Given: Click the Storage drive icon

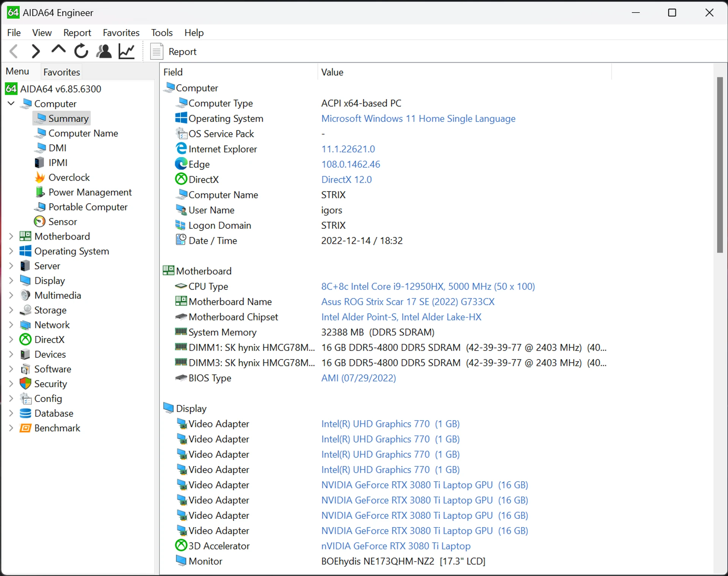Looking at the screenshot, I should (x=25, y=310).
